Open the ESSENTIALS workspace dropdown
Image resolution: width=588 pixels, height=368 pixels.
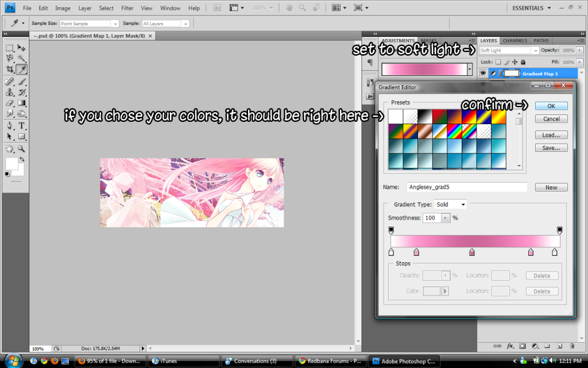(532, 8)
